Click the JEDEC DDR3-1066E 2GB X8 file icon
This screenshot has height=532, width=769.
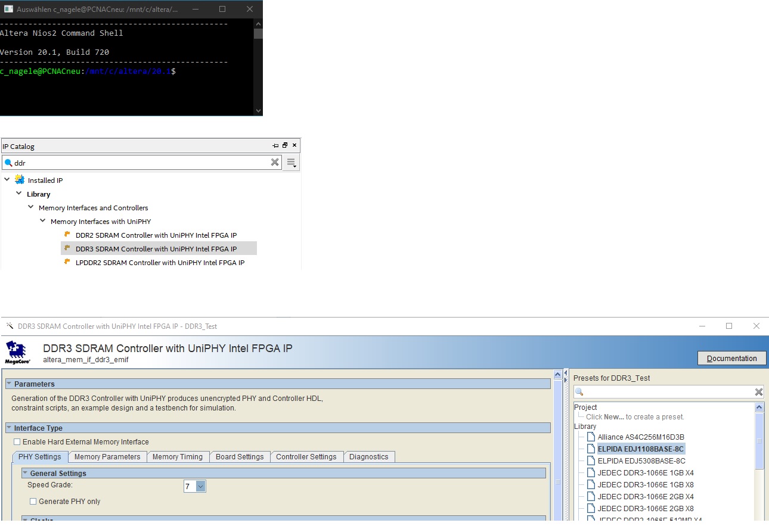[591, 509]
